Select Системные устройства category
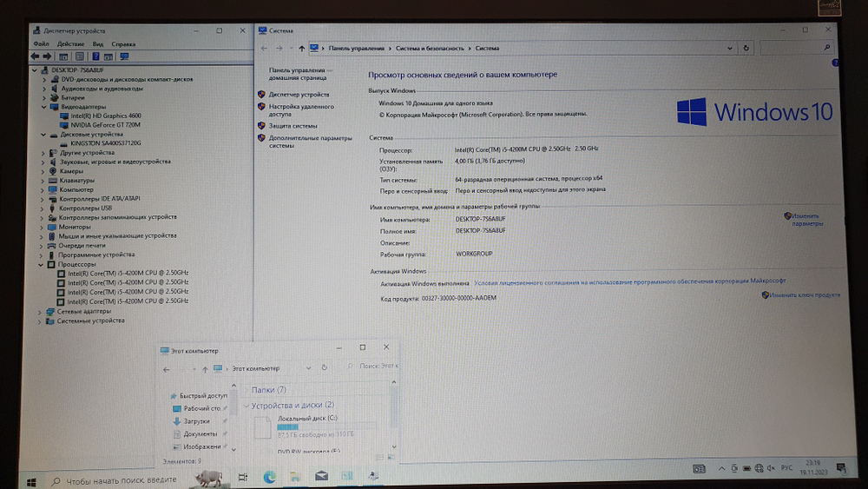This screenshot has height=489, width=868. pos(91,320)
